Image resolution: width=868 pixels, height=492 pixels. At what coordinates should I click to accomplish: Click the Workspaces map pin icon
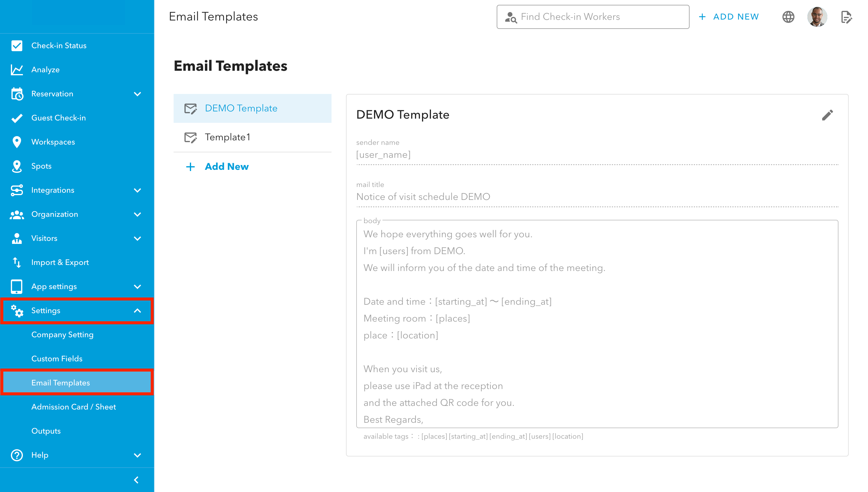click(17, 142)
